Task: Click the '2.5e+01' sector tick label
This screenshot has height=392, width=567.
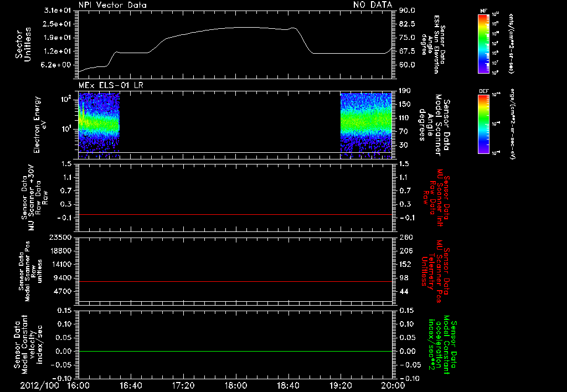Action: click(58, 24)
